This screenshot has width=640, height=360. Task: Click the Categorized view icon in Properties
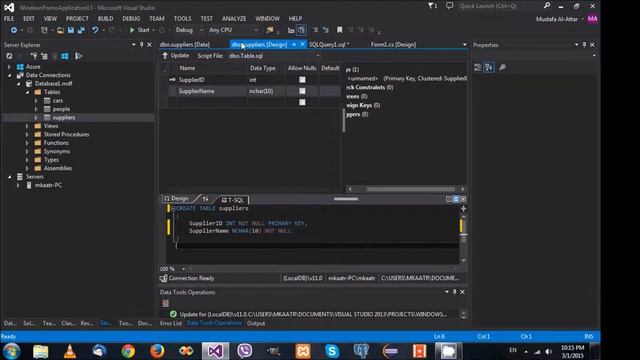click(x=478, y=67)
